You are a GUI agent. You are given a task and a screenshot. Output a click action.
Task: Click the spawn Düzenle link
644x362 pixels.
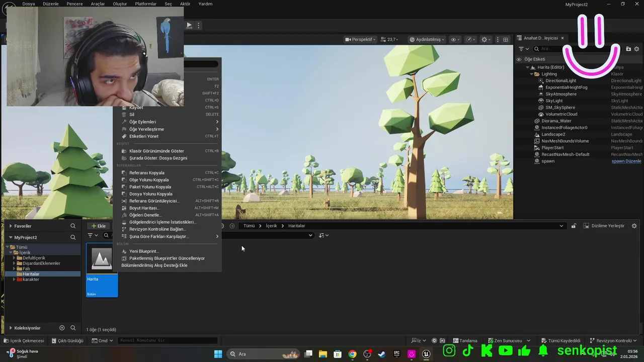point(626,161)
